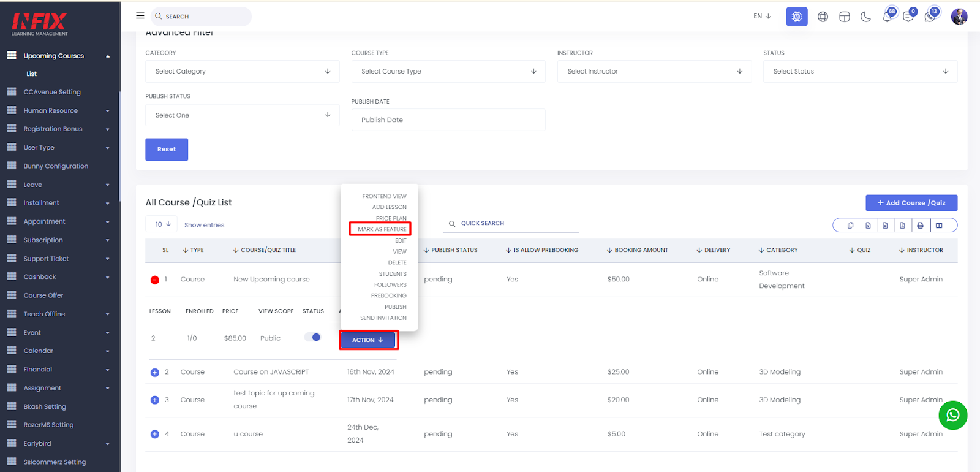Open the EN language selector
Viewport: 980px width, 472px height.
click(x=762, y=16)
